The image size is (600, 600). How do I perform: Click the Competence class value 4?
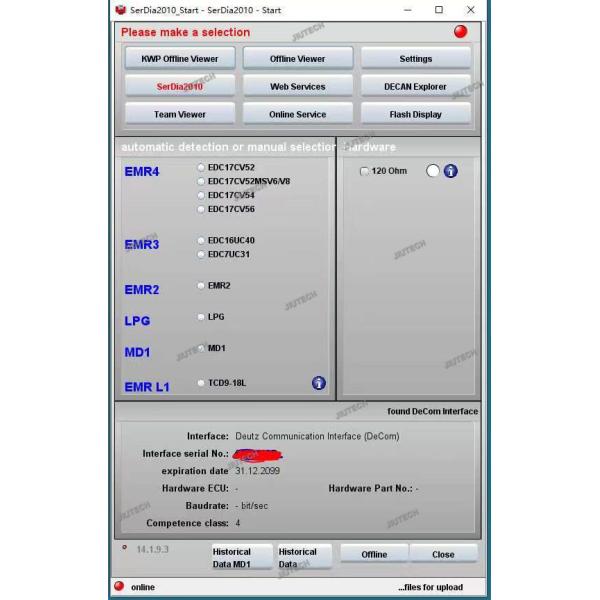point(238,523)
